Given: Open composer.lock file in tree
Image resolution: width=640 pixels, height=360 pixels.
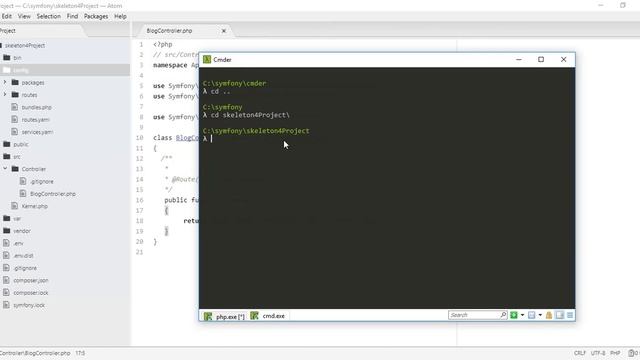Looking at the screenshot, I should click(31, 293).
